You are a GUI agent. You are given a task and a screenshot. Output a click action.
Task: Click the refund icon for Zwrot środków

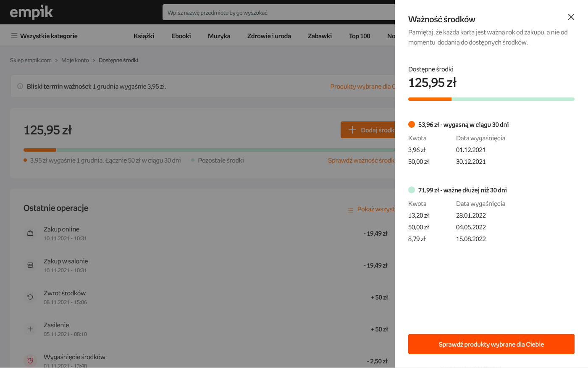[x=30, y=297]
